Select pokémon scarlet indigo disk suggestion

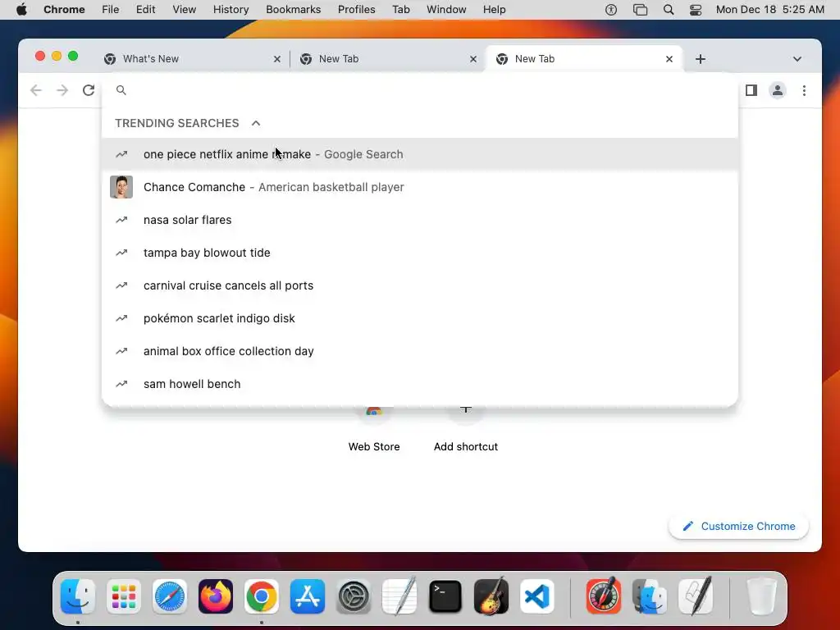point(419,318)
